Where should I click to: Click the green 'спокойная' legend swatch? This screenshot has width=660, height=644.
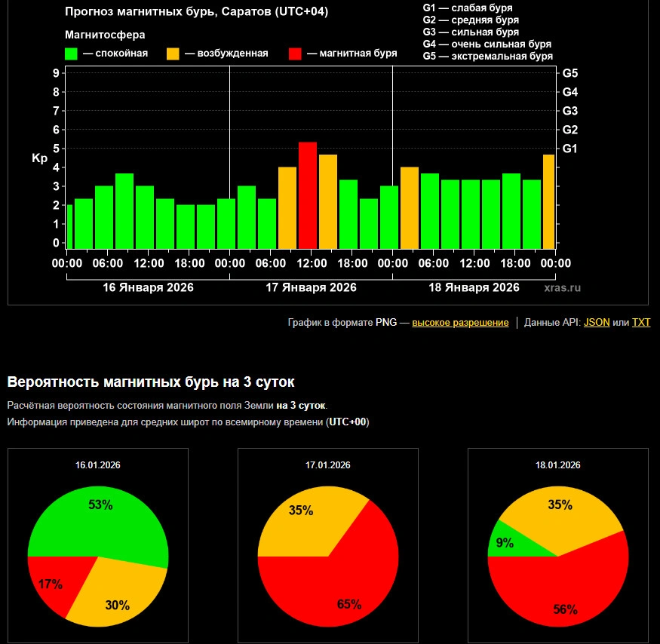(x=72, y=54)
